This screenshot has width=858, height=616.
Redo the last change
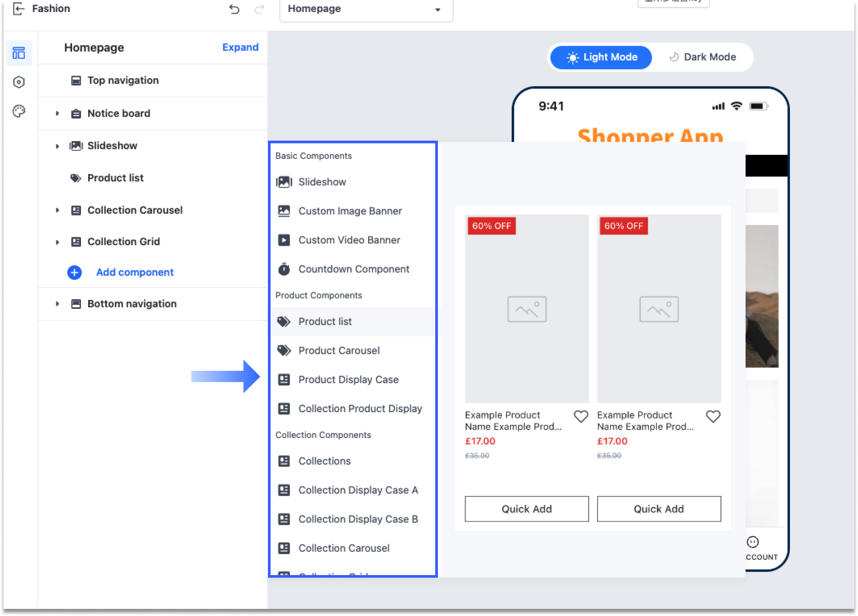[x=259, y=9]
